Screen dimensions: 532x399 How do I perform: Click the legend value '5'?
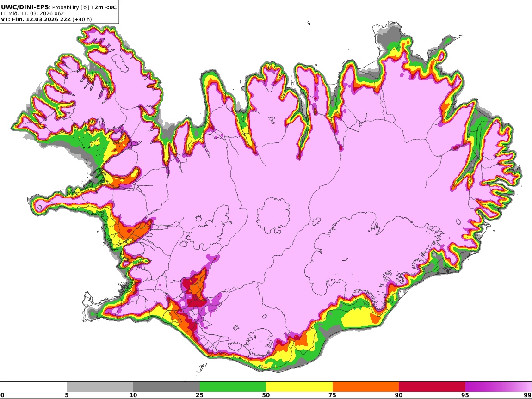[67, 395]
